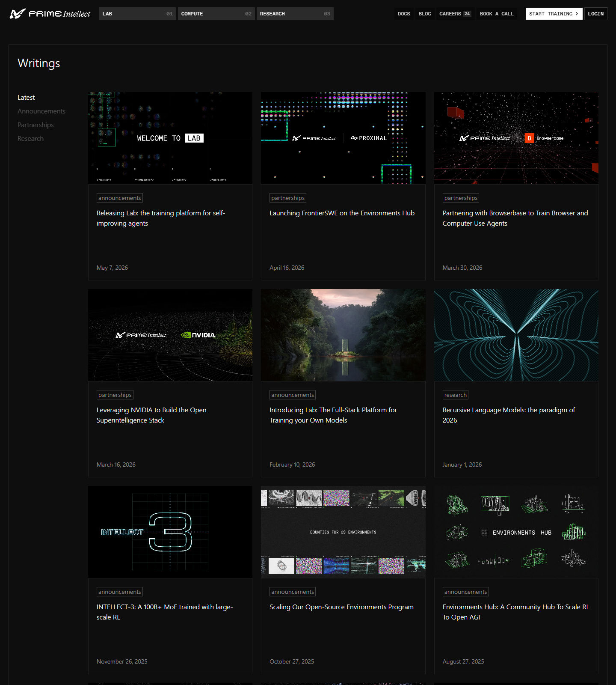This screenshot has height=685, width=616.
Task: Read Partnering with Browserbase article
Action: [x=515, y=218]
